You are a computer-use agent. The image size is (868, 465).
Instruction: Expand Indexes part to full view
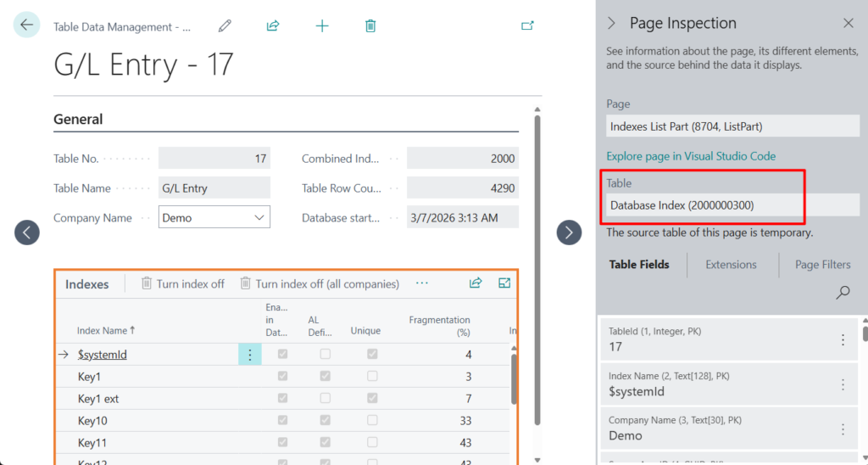click(505, 283)
